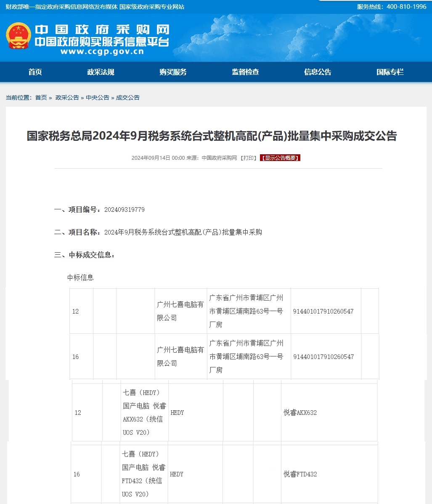The image size is (432, 504).
Task: Go to 首页 in the breadcrumb trail
Action: tap(41, 98)
